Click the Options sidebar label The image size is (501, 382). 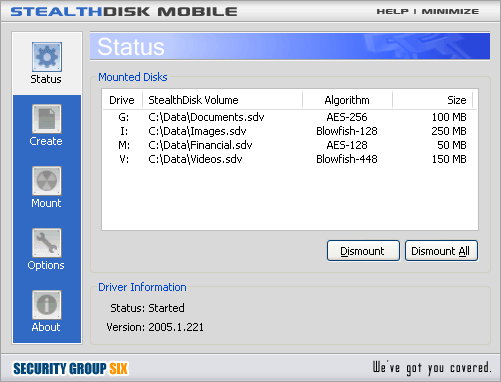[46, 265]
